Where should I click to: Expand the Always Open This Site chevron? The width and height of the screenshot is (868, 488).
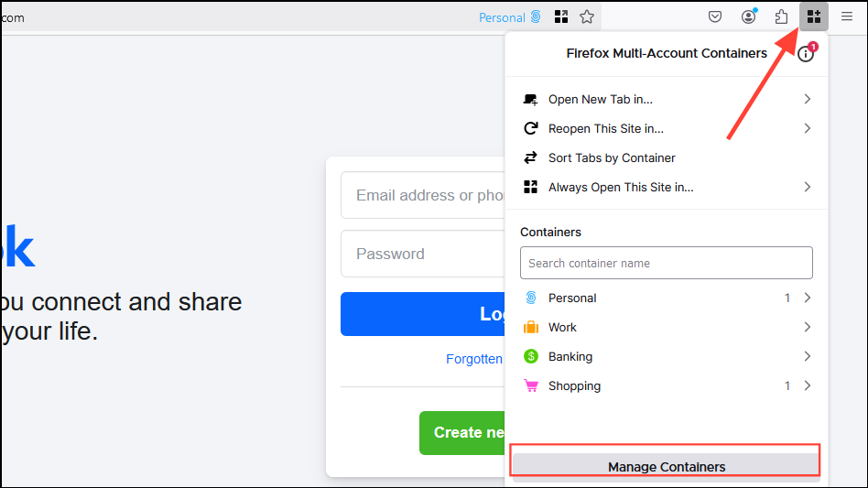(x=807, y=187)
